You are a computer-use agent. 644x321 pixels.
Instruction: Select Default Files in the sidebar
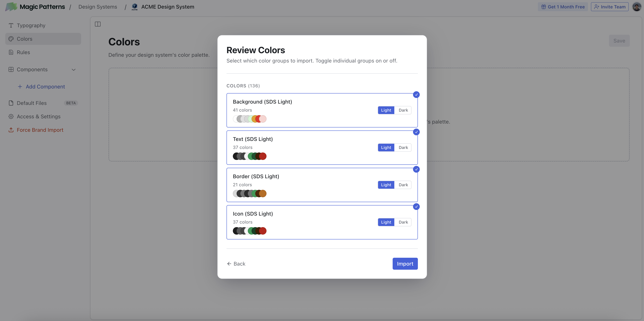(32, 103)
